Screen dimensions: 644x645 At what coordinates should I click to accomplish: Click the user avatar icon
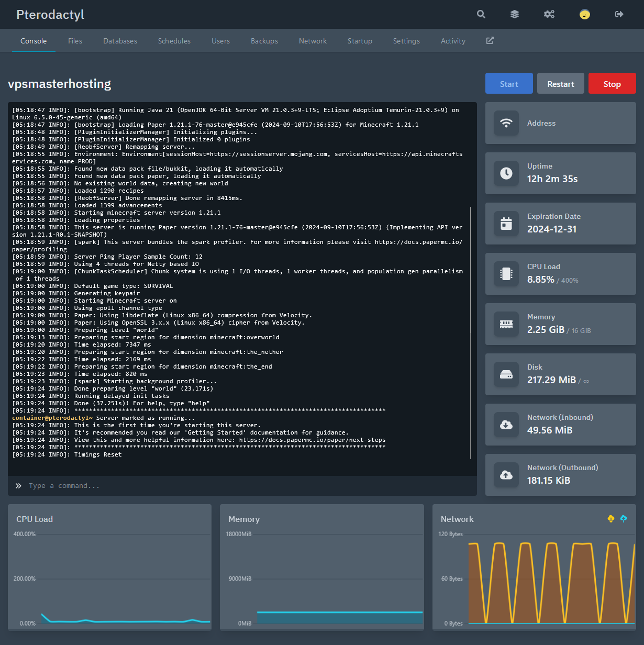click(585, 14)
